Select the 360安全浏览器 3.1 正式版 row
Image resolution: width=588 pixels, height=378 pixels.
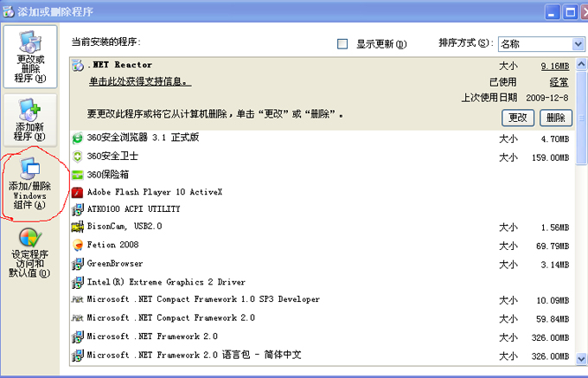(323, 138)
